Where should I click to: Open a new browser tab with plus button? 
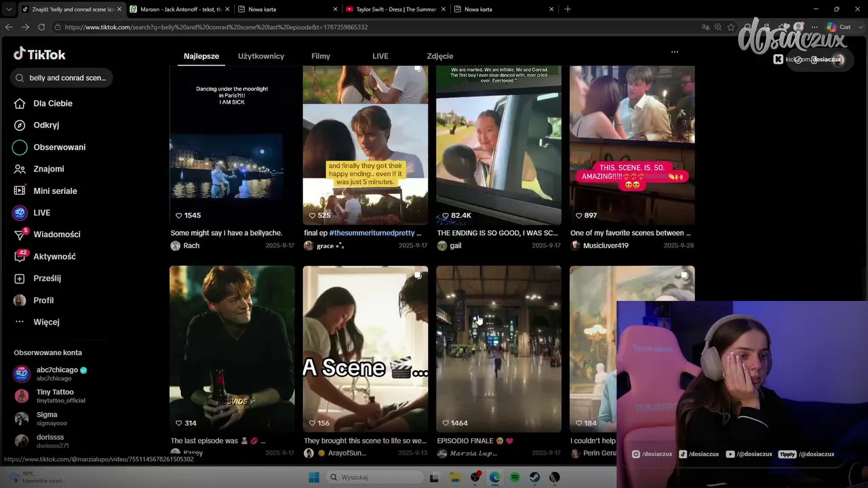568,9
